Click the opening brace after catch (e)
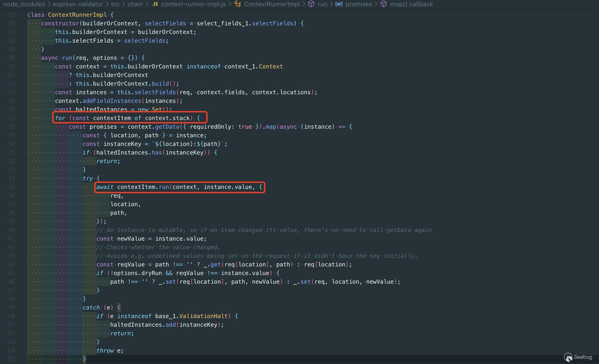This screenshot has height=364, width=599. [119, 307]
